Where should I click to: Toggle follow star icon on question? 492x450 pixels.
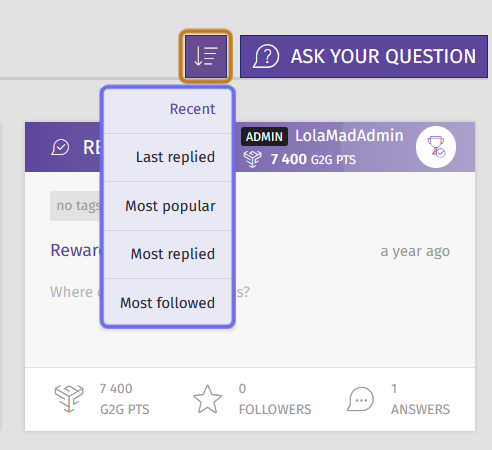tap(207, 399)
